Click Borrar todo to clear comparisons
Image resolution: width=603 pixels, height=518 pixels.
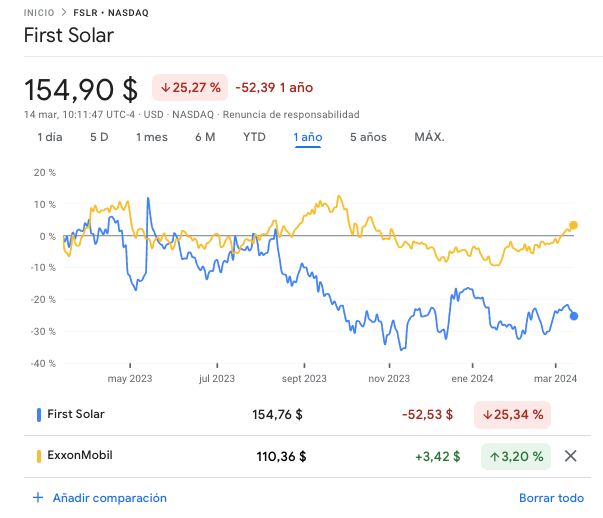pyautogui.click(x=551, y=497)
